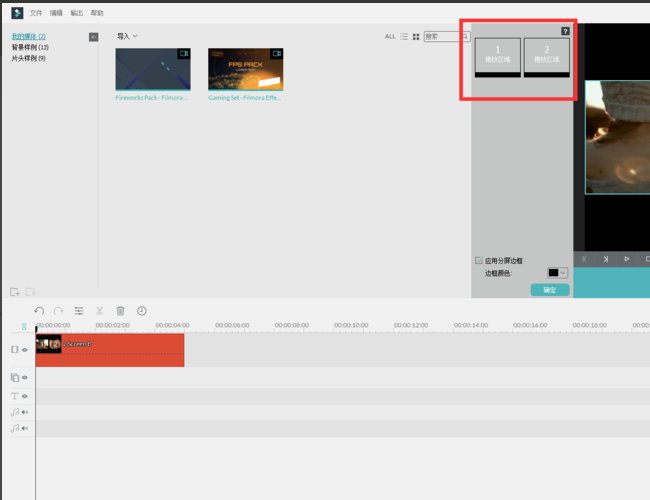Toggle visibility eye of the video track
Viewport: 650px width, 500px height.
pyautogui.click(x=25, y=350)
